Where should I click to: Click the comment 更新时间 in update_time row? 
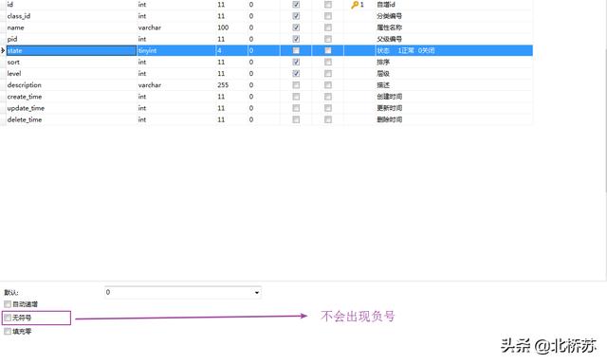[390, 108]
